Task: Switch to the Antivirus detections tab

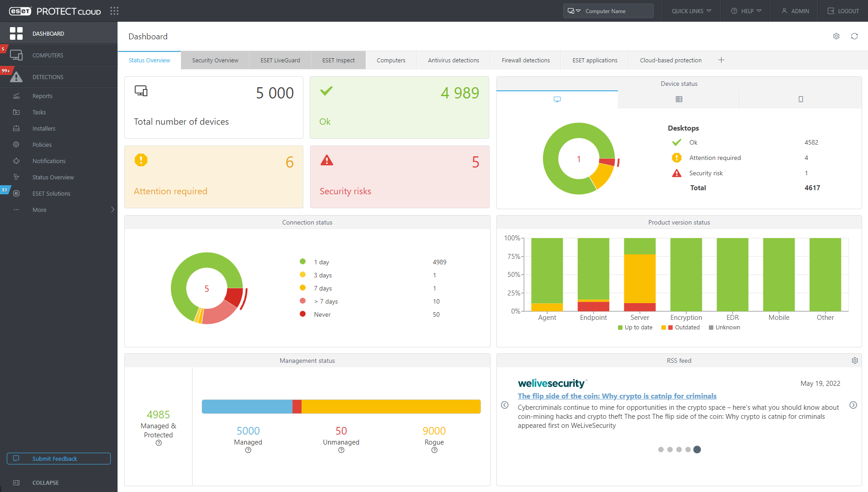Action: (x=453, y=60)
